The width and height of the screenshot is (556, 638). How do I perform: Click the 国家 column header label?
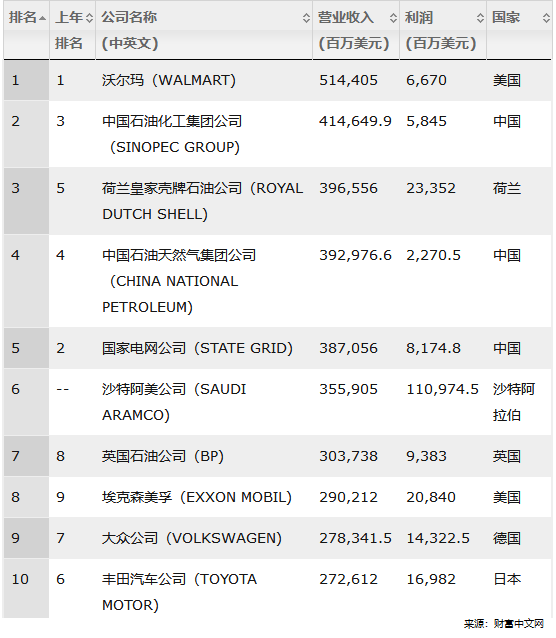pos(506,17)
